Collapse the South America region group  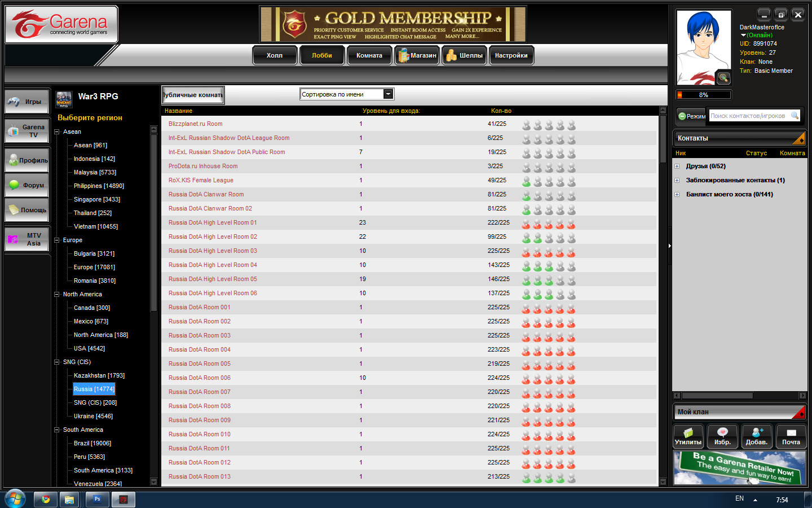coord(57,430)
